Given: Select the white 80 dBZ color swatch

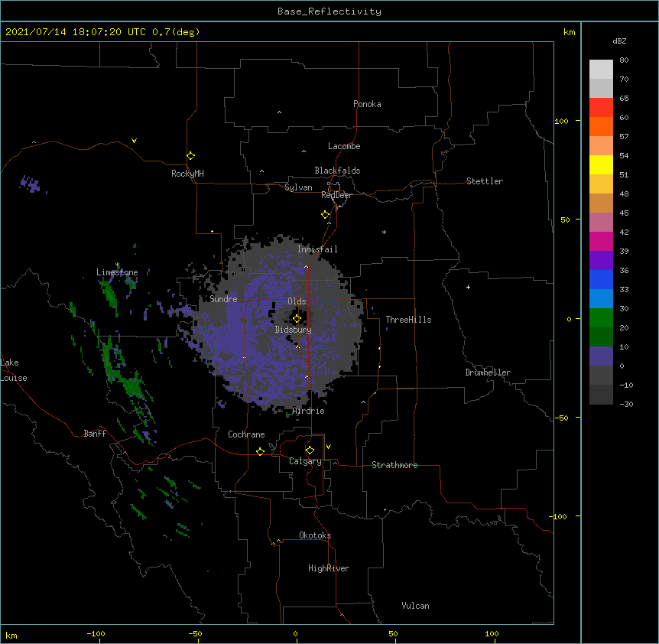Looking at the screenshot, I should 601,69.
